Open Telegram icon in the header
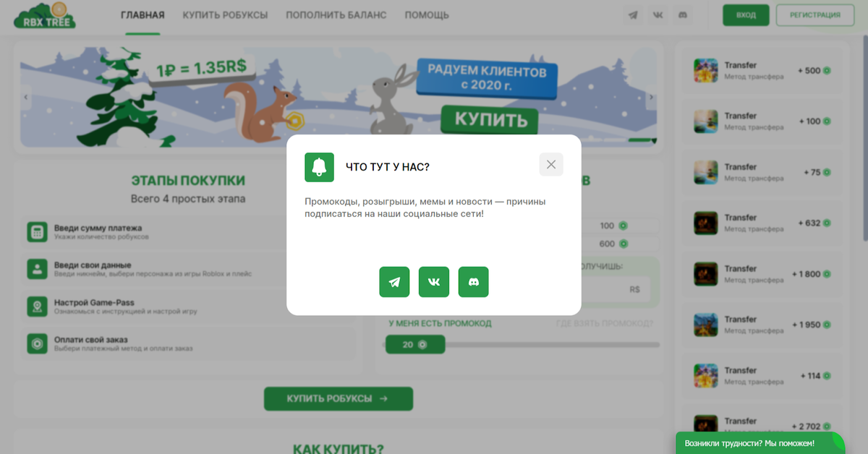The image size is (868, 454). coord(634,15)
